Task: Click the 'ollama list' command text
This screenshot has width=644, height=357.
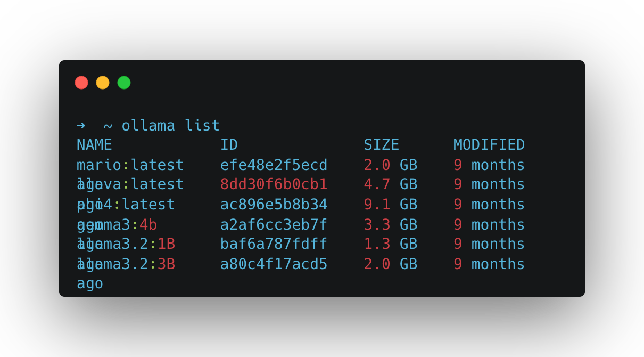Action: [170, 126]
